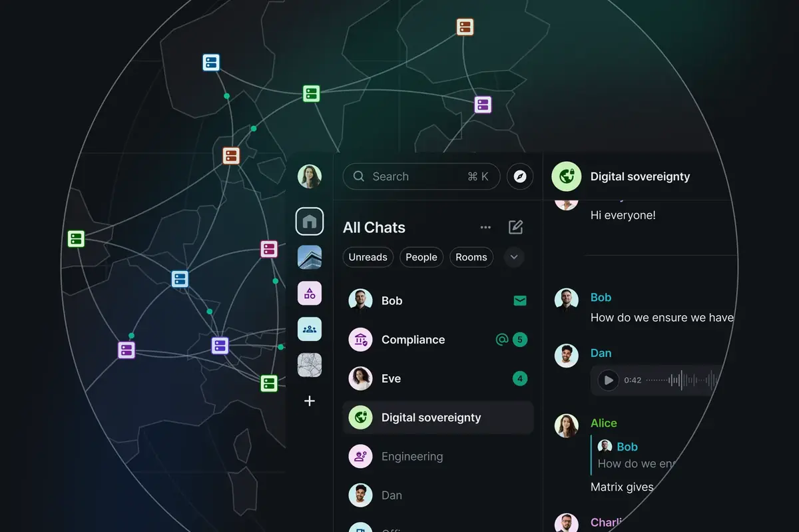
Task: Click the 'All Chats' heading
Action: click(x=374, y=228)
